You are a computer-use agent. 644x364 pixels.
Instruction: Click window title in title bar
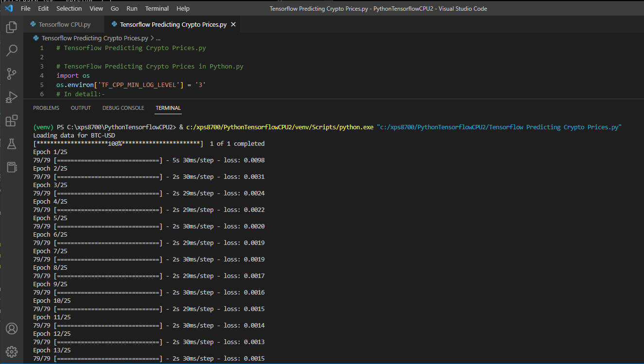[378, 9]
